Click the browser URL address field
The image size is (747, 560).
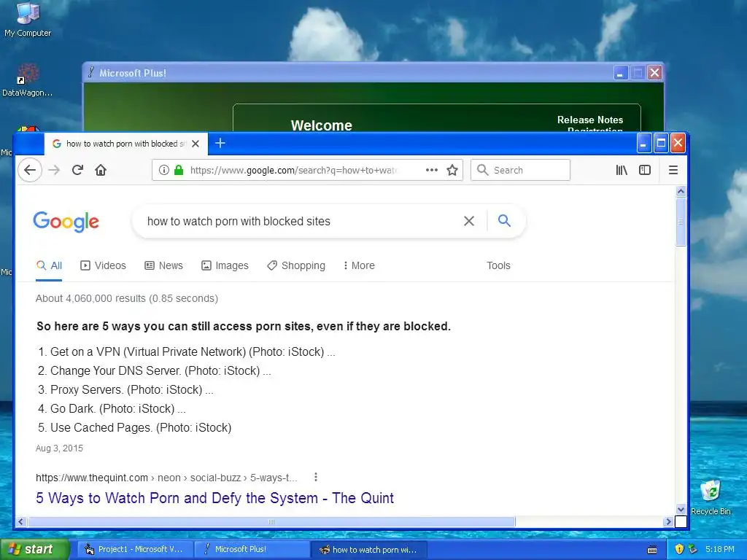(293, 170)
